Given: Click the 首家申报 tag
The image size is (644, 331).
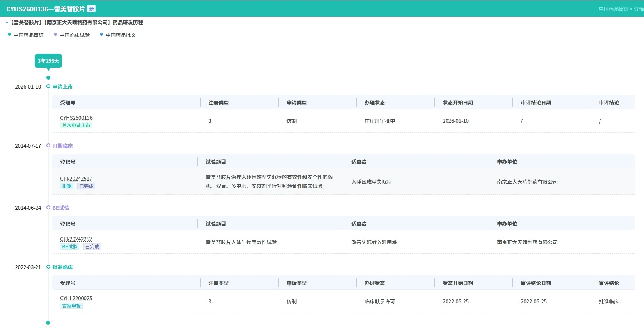Looking at the screenshot, I should (x=71, y=306).
